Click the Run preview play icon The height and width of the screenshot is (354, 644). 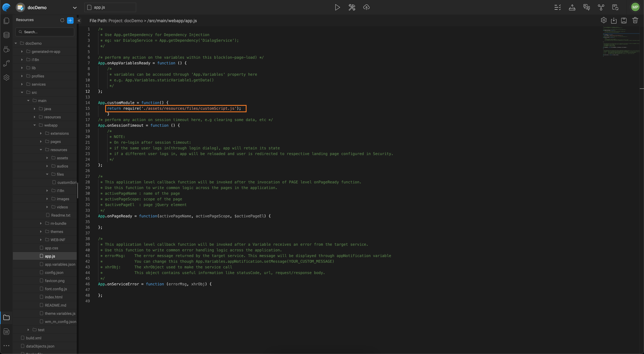pyautogui.click(x=337, y=7)
